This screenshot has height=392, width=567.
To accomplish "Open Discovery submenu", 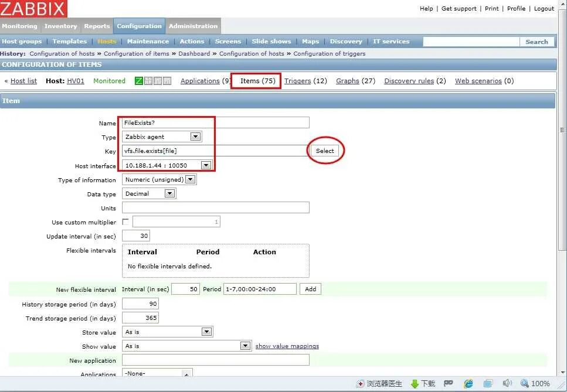I will (x=346, y=41).
